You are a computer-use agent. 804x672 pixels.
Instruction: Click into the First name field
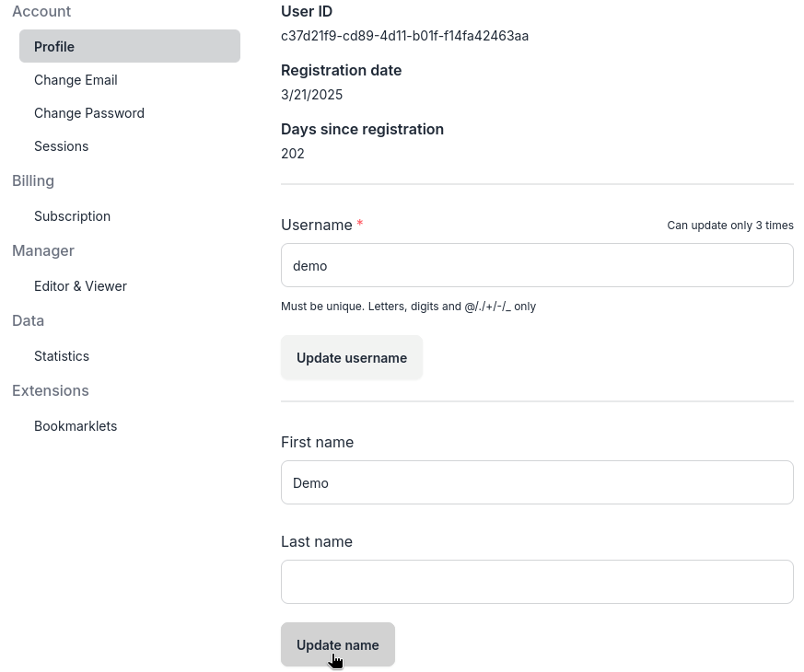537,483
